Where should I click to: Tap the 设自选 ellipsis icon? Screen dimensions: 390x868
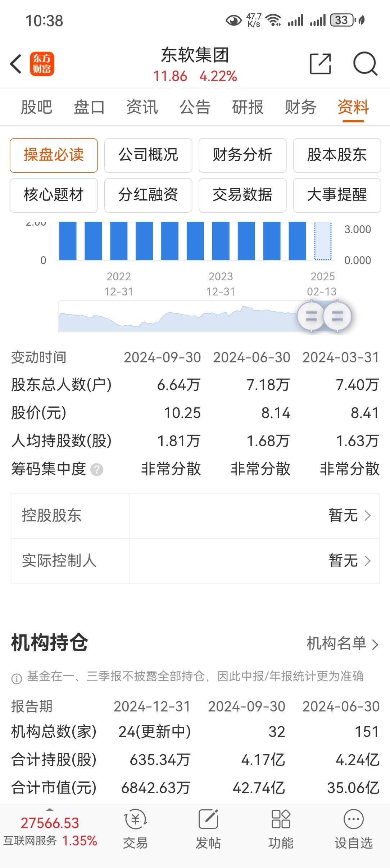click(x=354, y=819)
